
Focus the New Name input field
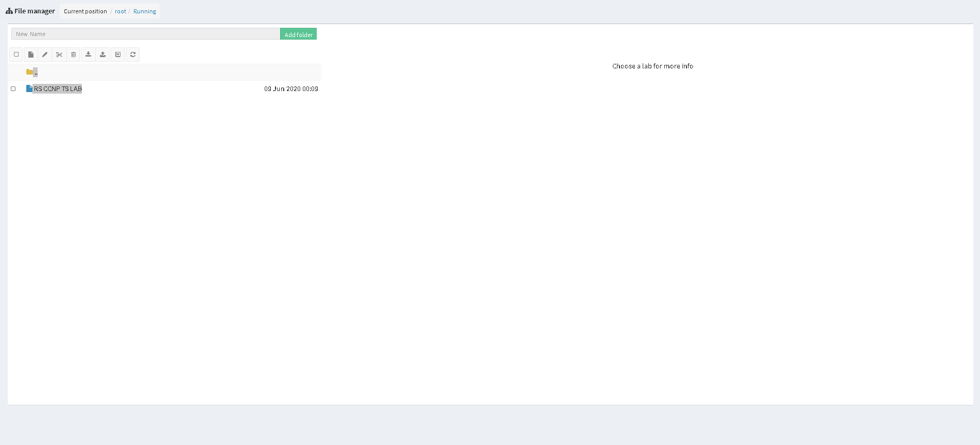pyautogui.click(x=146, y=34)
